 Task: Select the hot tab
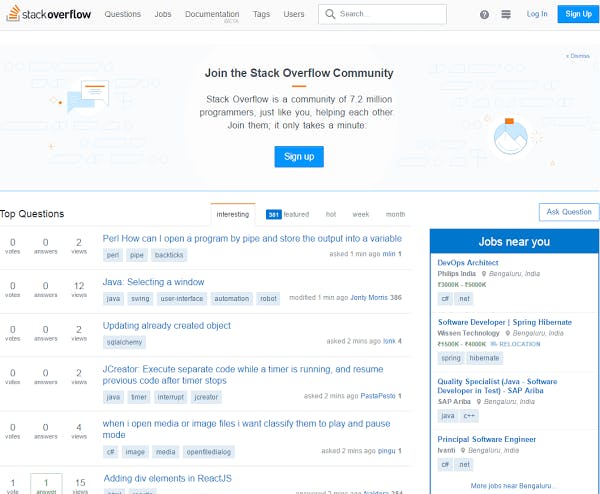click(331, 214)
